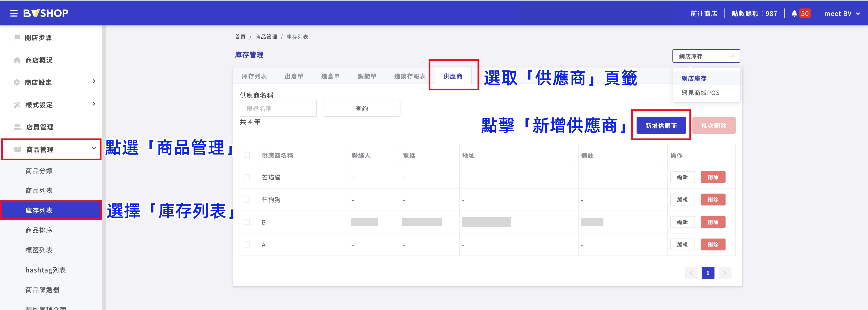Delete supplier A

click(713, 245)
